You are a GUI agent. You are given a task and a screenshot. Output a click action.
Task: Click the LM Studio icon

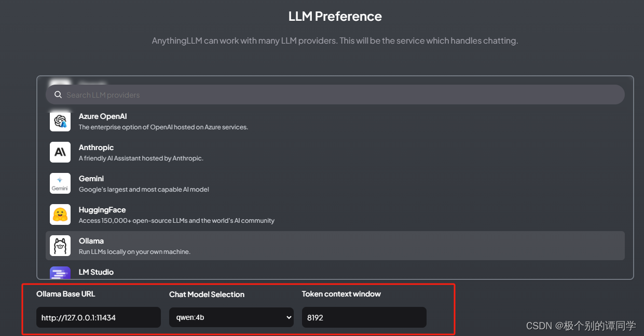click(x=60, y=273)
